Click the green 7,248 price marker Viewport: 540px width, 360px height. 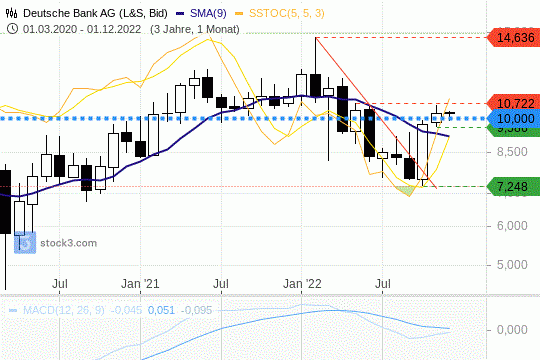tap(513, 186)
